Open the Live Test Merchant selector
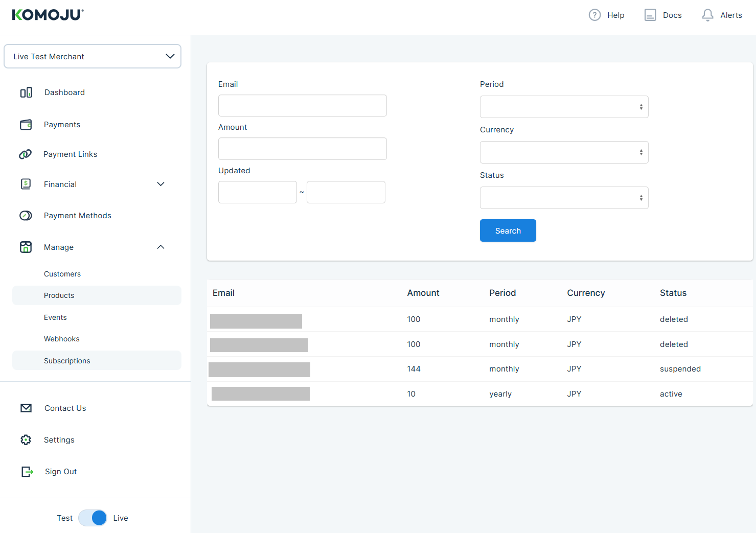Screen dimensions: 756x533 pos(93,56)
